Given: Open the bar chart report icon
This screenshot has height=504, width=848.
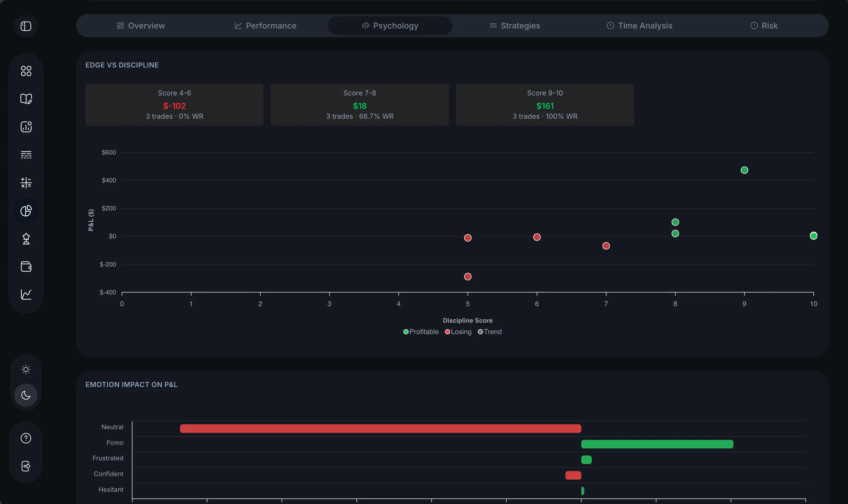Looking at the screenshot, I should coord(26,127).
